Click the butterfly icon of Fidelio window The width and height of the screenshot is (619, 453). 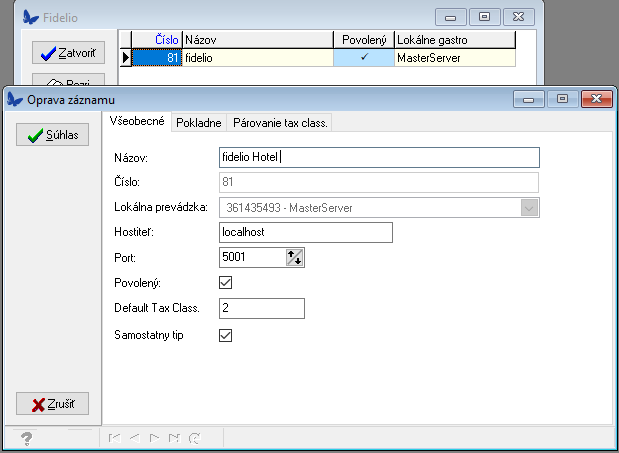click(x=31, y=17)
